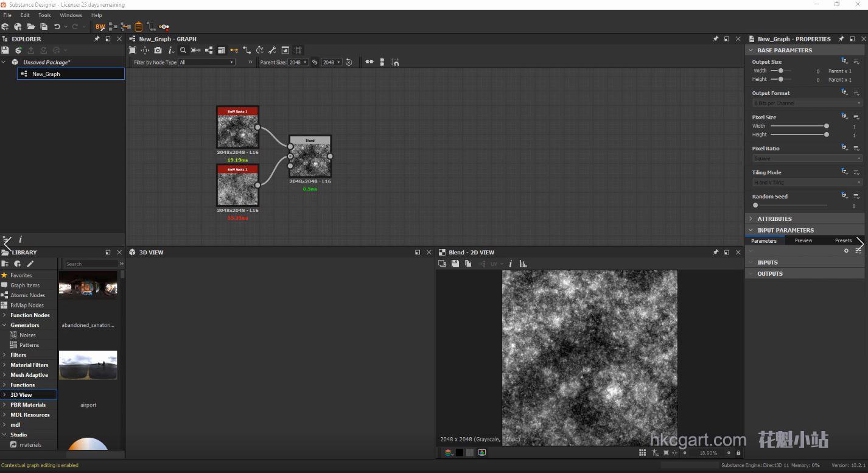
Task: Click the copy to clipboard icon in 2D View
Action: pos(468,264)
